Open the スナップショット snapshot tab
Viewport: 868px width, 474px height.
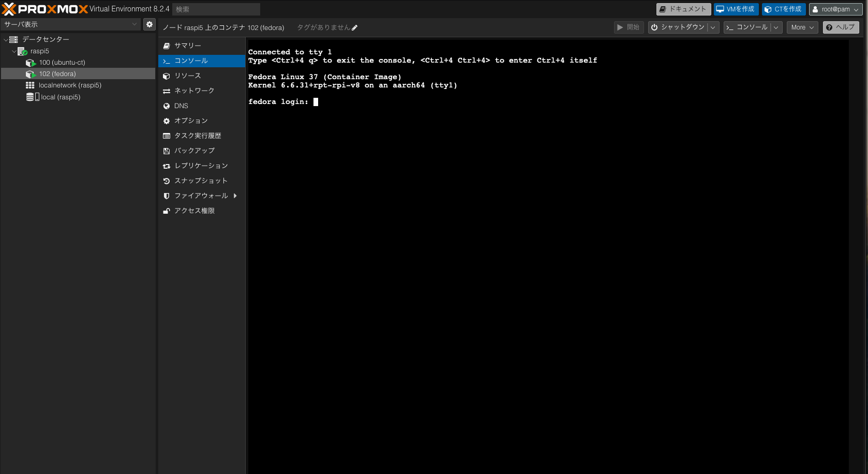202,181
